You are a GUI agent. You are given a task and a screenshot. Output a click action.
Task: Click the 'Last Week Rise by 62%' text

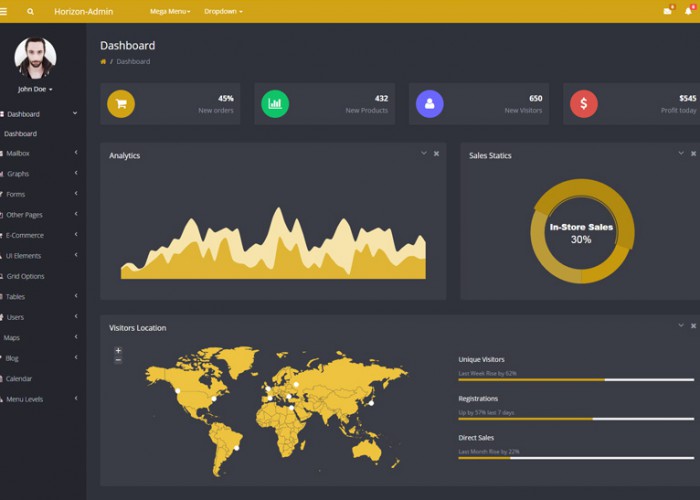coord(488,374)
